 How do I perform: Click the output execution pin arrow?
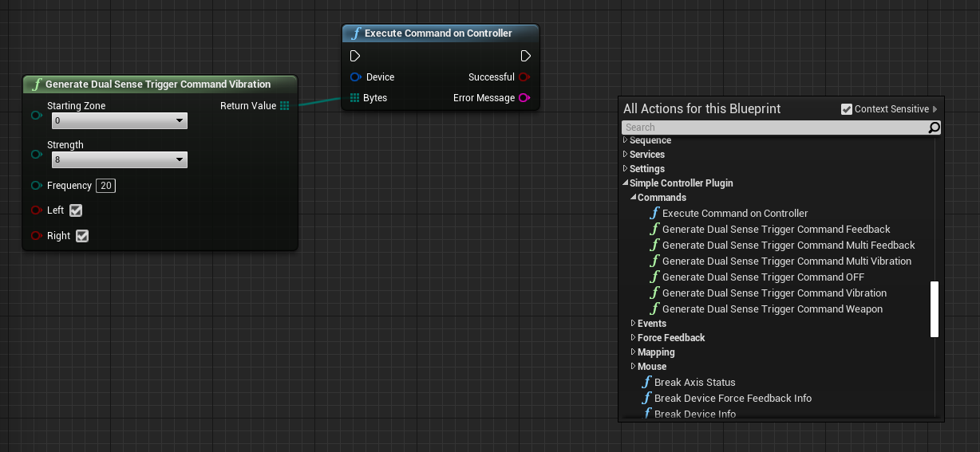[x=525, y=56]
